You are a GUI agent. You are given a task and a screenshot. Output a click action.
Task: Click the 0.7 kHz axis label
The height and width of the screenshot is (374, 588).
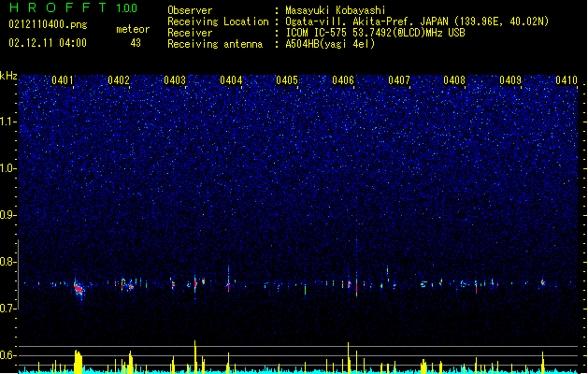(8, 309)
